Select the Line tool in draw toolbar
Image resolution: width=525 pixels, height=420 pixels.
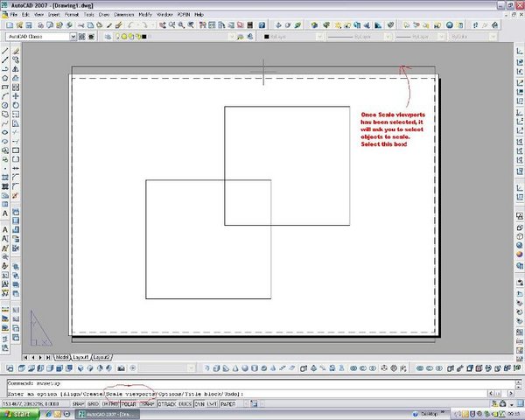(x=5, y=51)
